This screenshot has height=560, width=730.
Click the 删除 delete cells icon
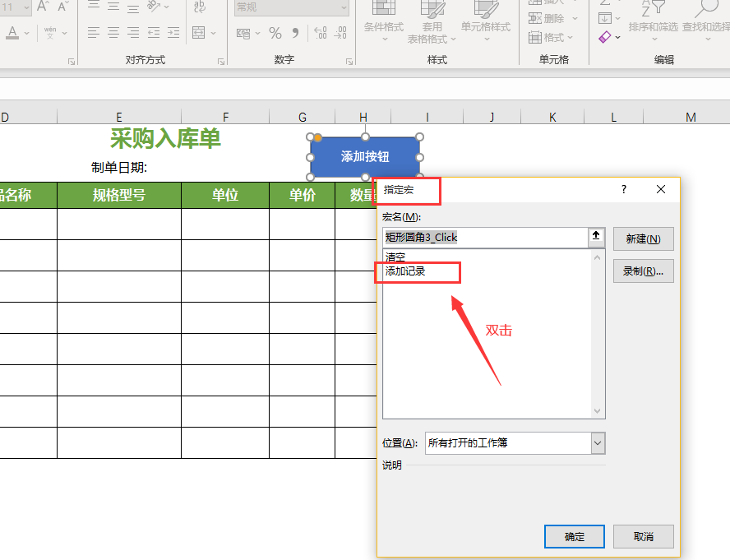[x=535, y=19]
